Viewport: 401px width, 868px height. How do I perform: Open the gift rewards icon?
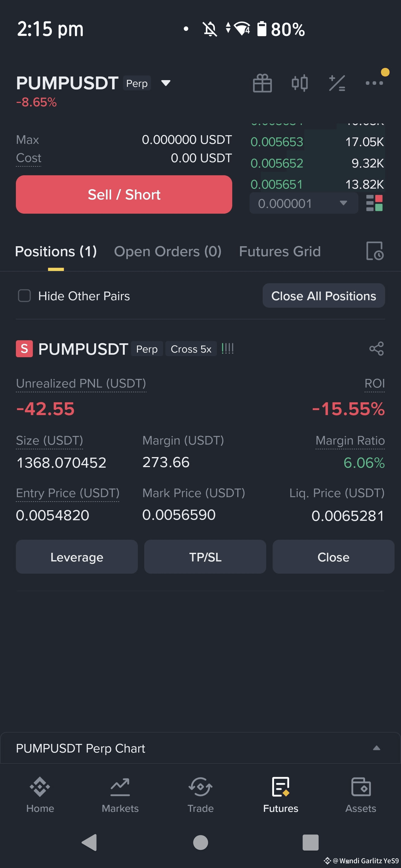pos(262,83)
